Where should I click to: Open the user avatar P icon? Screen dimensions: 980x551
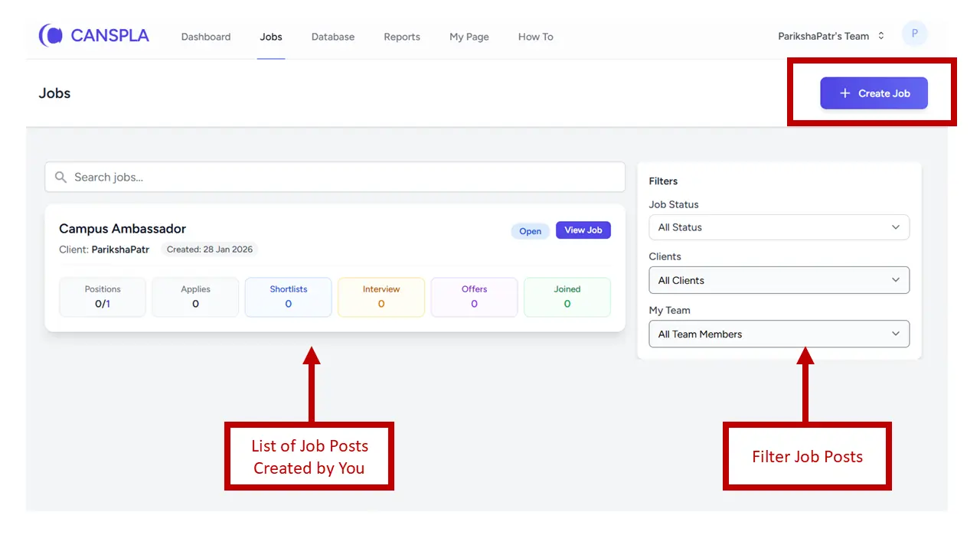pyautogui.click(x=914, y=34)
